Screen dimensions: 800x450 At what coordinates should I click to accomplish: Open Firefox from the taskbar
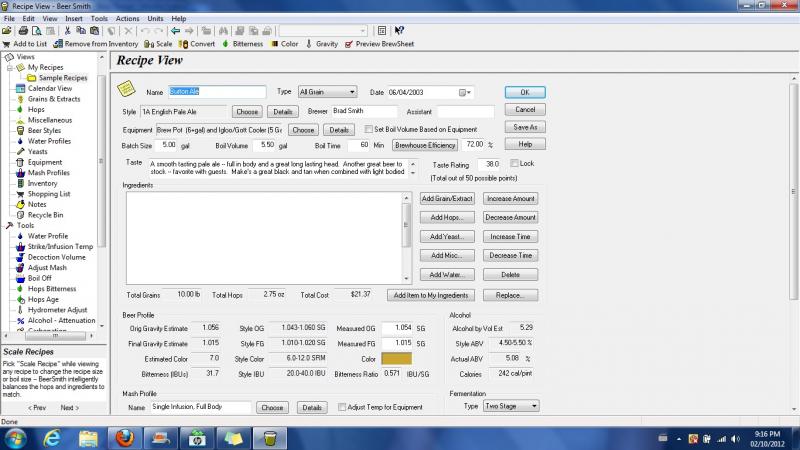click(x=124, y=438)
